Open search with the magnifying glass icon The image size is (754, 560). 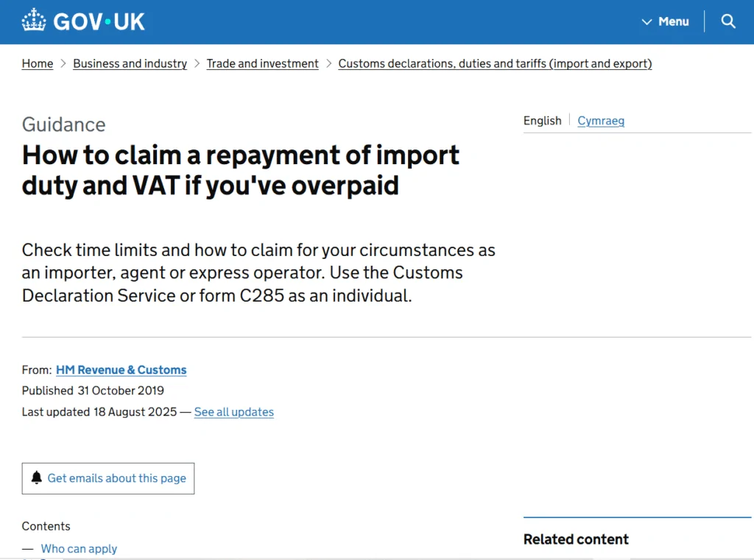[728, 21]
